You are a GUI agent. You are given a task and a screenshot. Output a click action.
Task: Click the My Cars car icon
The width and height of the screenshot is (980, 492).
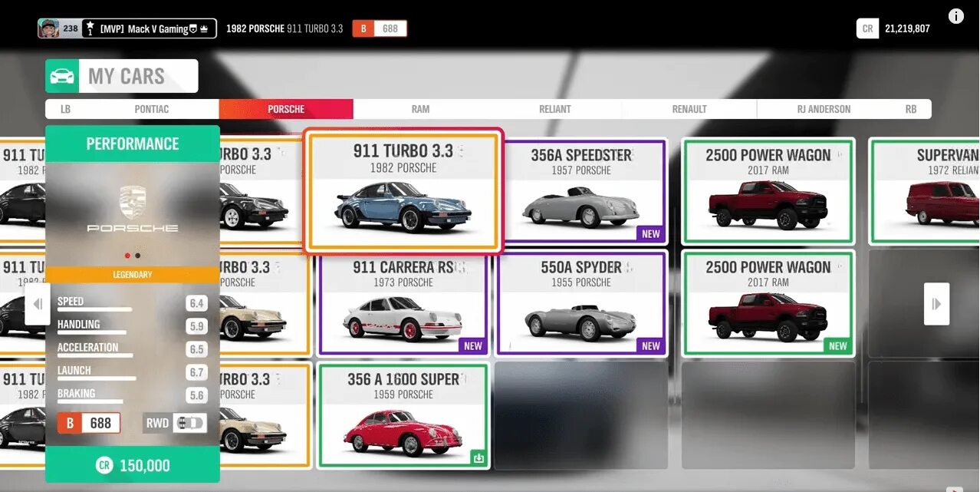[62, 76]
